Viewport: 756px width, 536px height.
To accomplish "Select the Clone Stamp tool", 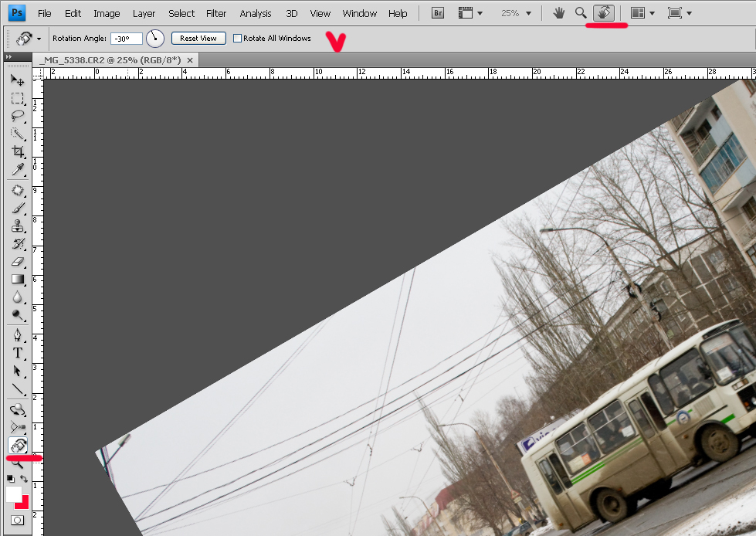I will (17, 226).
